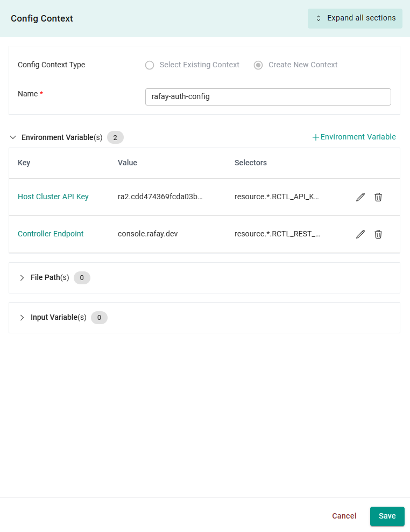Select the Create New Context radio button

click(258, 65)
